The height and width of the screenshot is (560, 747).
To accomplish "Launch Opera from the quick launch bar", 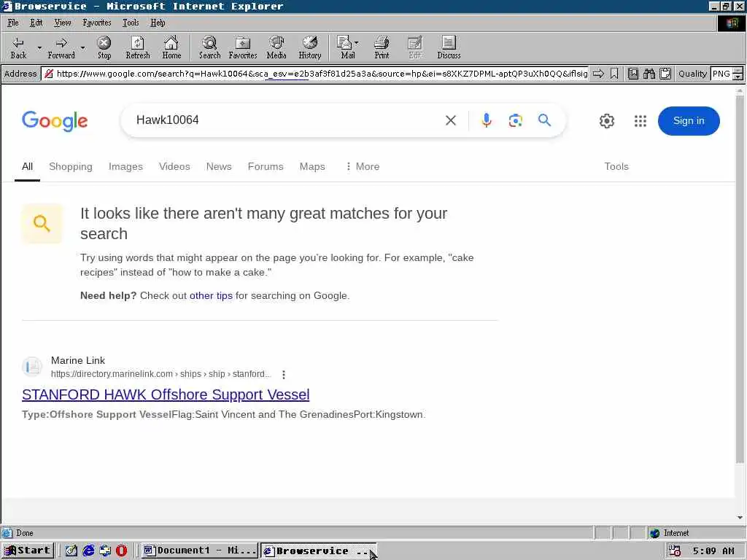I will click(122, 551).
